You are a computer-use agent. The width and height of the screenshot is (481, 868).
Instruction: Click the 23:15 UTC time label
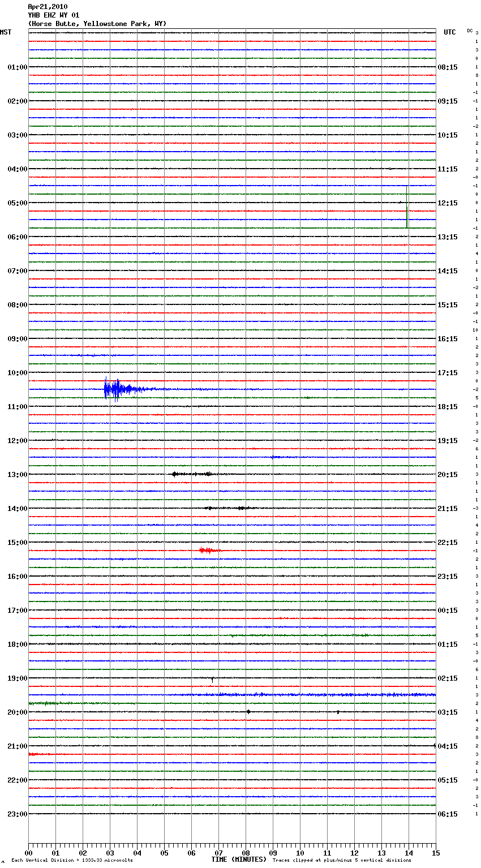448,577
